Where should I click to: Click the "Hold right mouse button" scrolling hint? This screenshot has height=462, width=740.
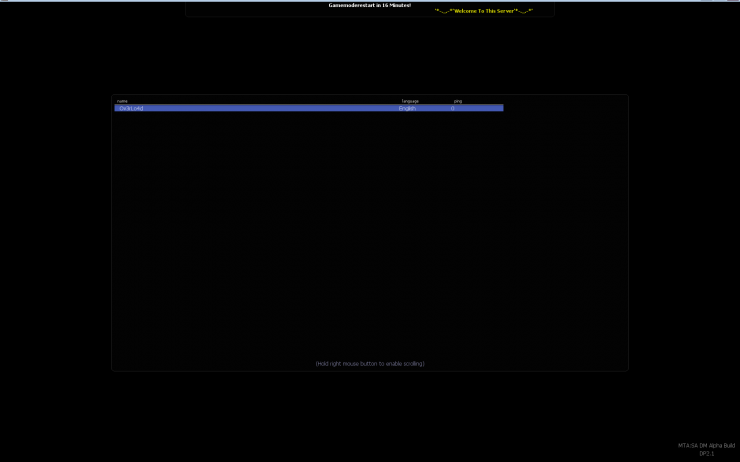pyautogui.click(x=369, y=363)
